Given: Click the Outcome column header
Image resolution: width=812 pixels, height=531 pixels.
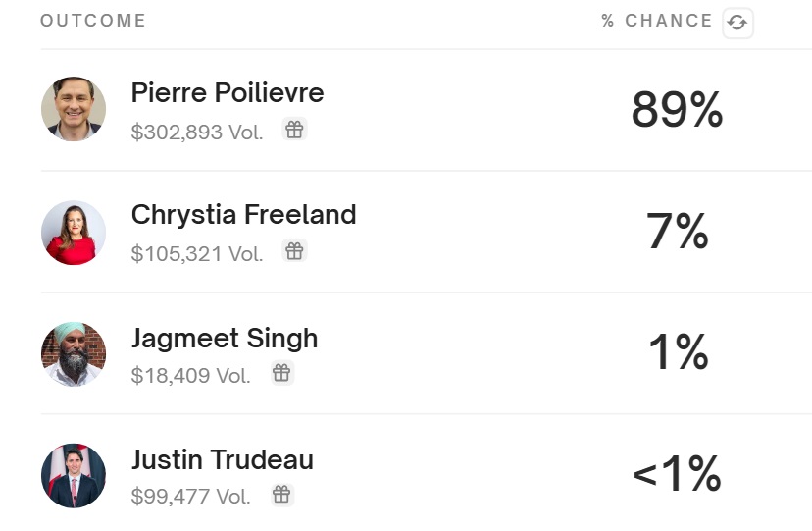Looking at the screenshot, I should coord(93,21).
